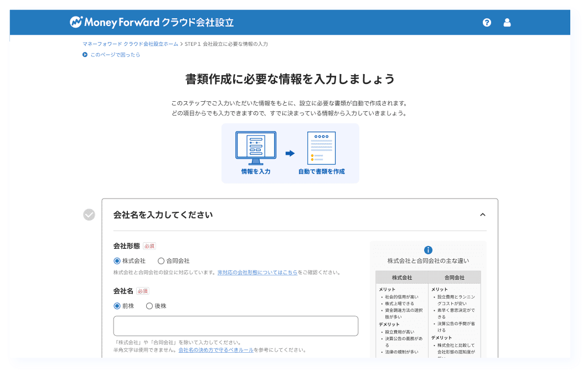Viewport: 588px width, 376px height.
Task: Click the 必須 badge next to 会社名
Action: (x=142, y=291)
